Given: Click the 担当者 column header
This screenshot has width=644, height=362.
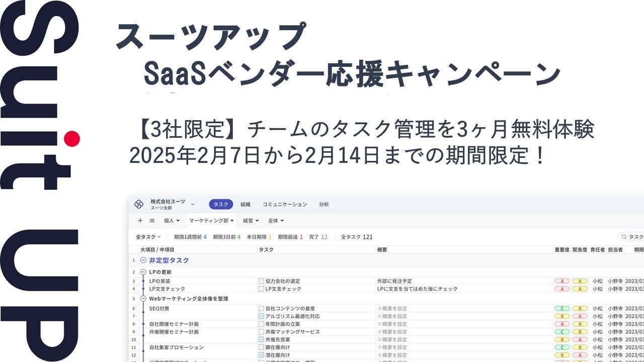Looking at the screenshot, I should tap(615, 249).
